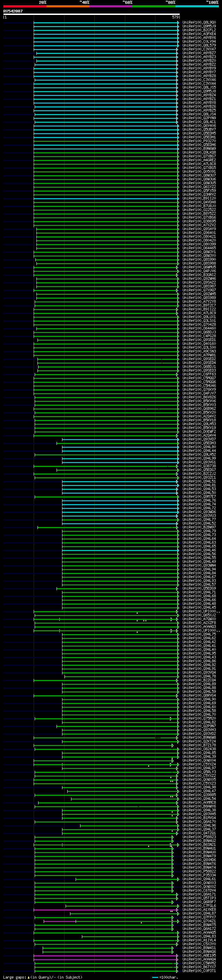The image size is (222, 980).
Task: Select the UniRef100_Q5EDG9 label
Action: click(199, 589)
